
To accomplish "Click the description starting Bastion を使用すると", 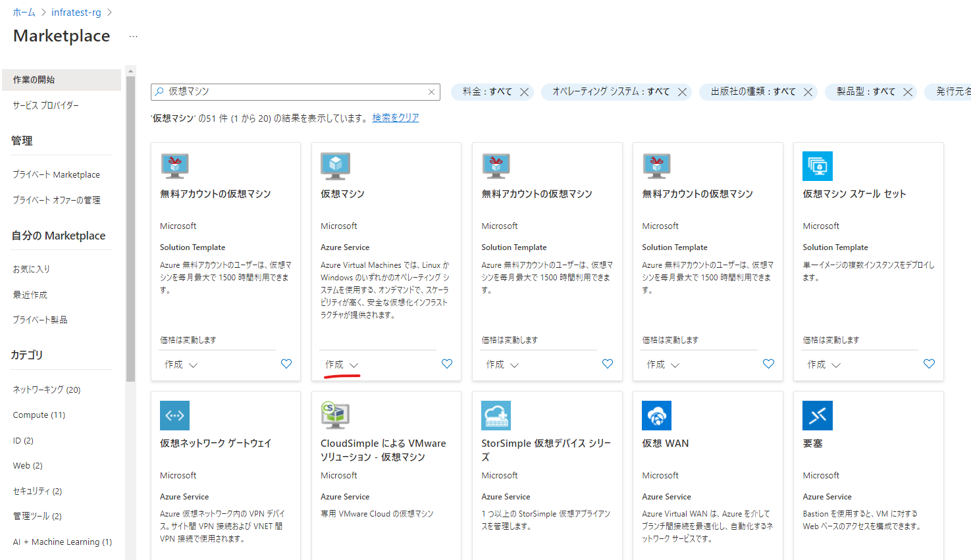I will point(862,520).
